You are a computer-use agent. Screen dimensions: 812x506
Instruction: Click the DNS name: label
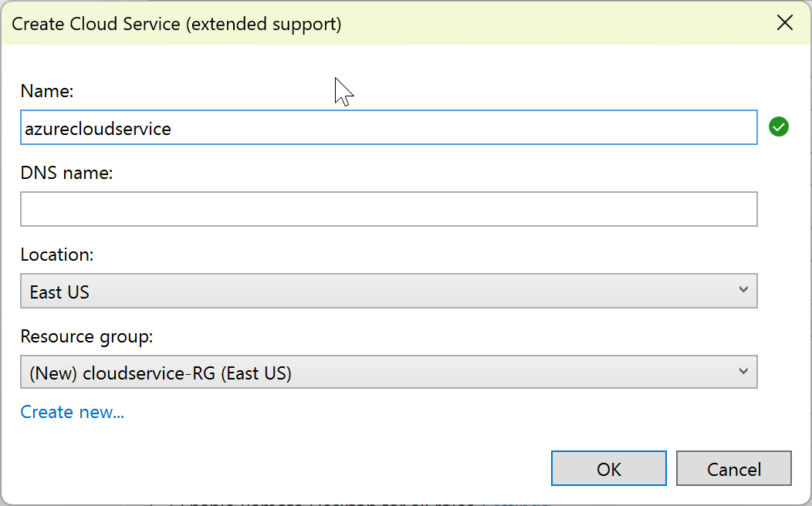69,172
